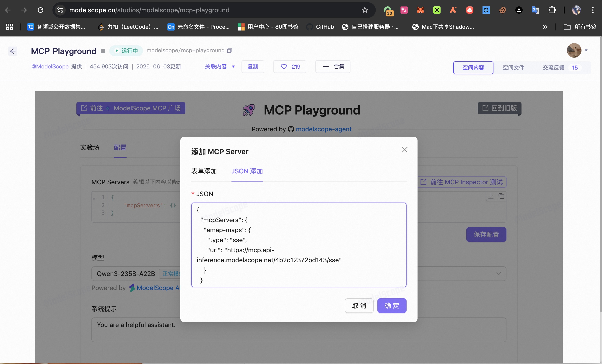The width and height of the screenshot is (602, 364).
Task: Switch to the 实验场 tab
Action: click(x=89, y=147)
